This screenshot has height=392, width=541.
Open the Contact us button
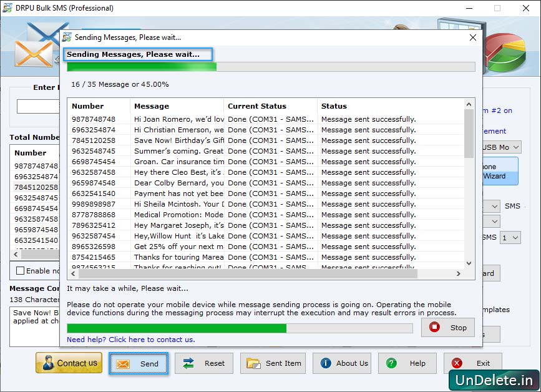[69, 363]
